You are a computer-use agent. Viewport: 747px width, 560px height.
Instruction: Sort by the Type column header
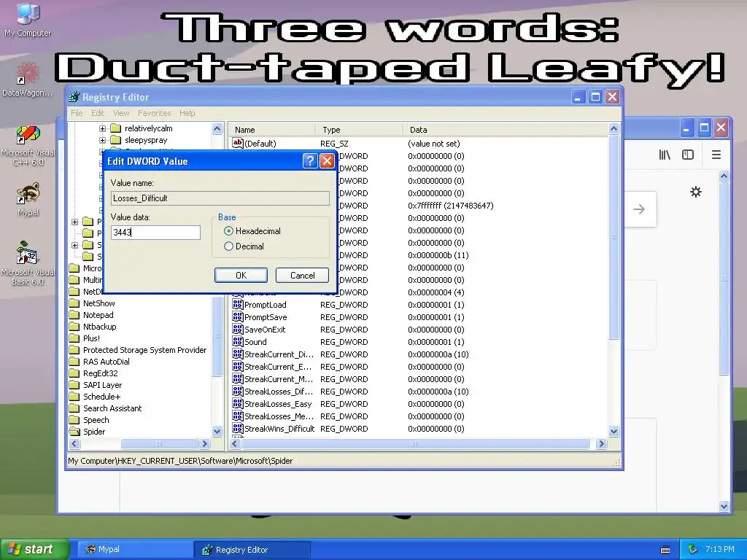point(359,130)
